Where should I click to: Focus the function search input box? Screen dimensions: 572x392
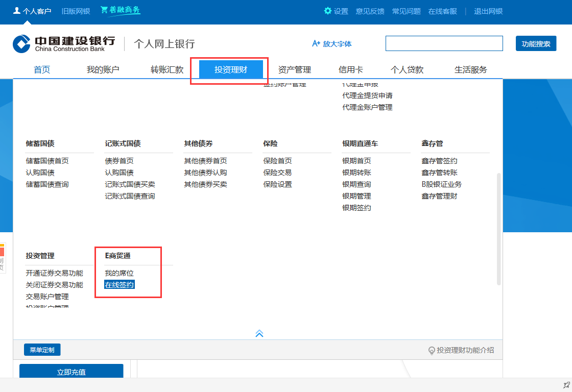[x=444, y=43]
